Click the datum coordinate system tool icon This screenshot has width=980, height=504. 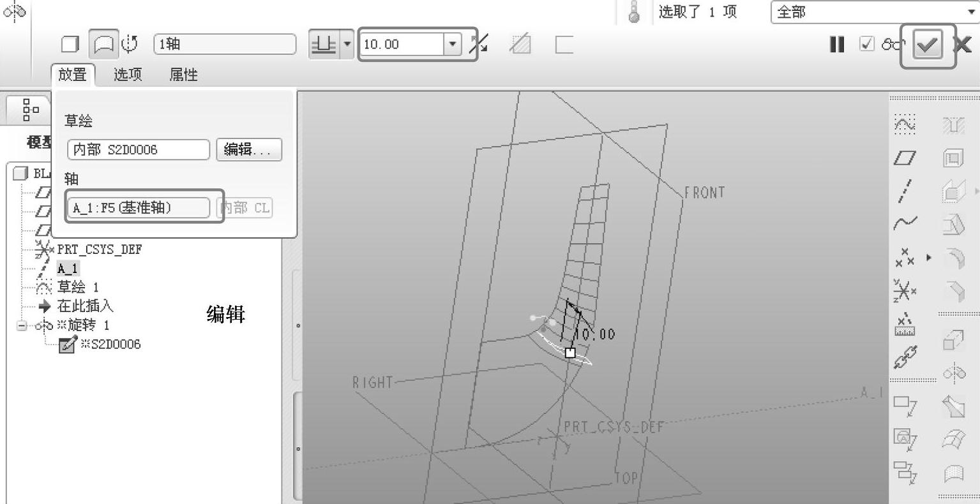[x=905, y=291]
